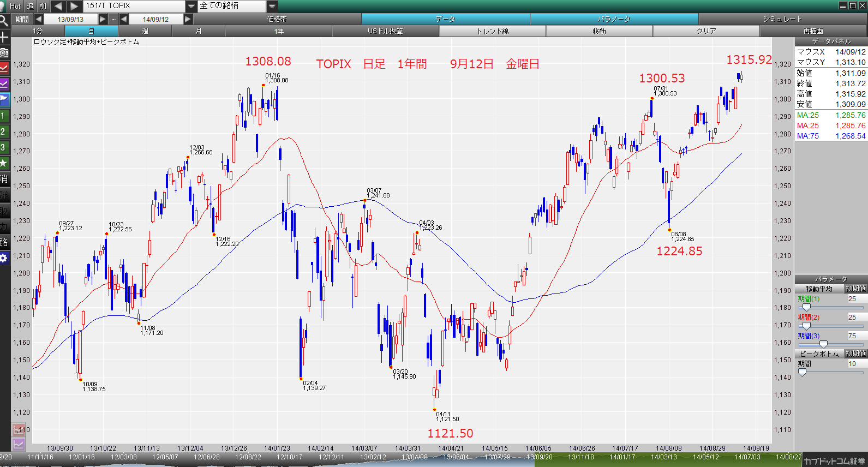
Task: Click the faded purple chart icon at bottom-left
Action: click(19, 444)
